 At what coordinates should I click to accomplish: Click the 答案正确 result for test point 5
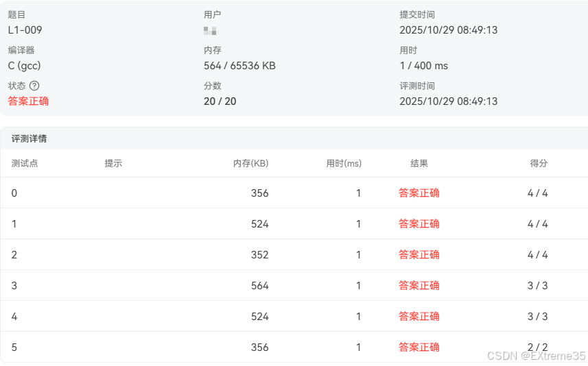419,347
